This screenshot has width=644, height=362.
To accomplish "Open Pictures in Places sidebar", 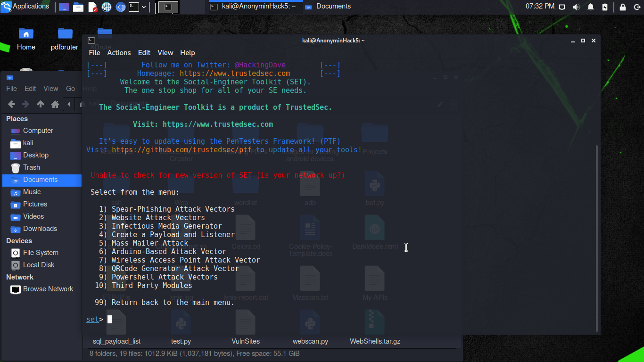I will pos(42,204).
